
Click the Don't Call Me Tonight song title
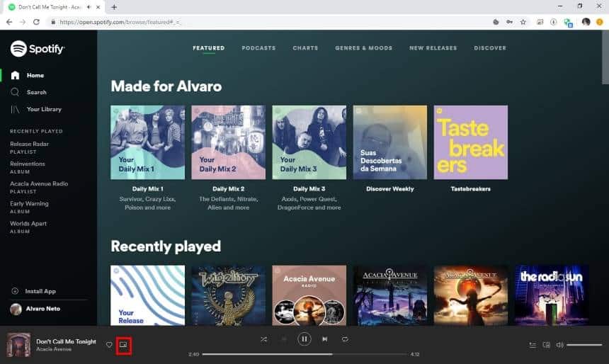click(x=66, y=341)
